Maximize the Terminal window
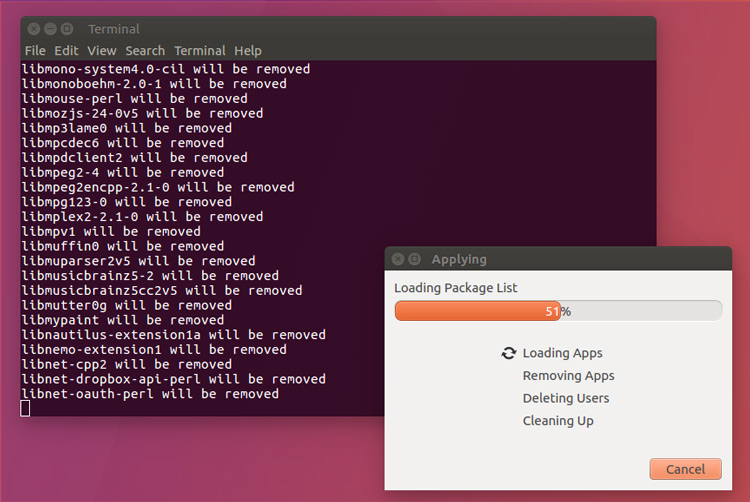The width and height of the screenshot is (750, 502). pyautogui.click(x=67, y=29)
